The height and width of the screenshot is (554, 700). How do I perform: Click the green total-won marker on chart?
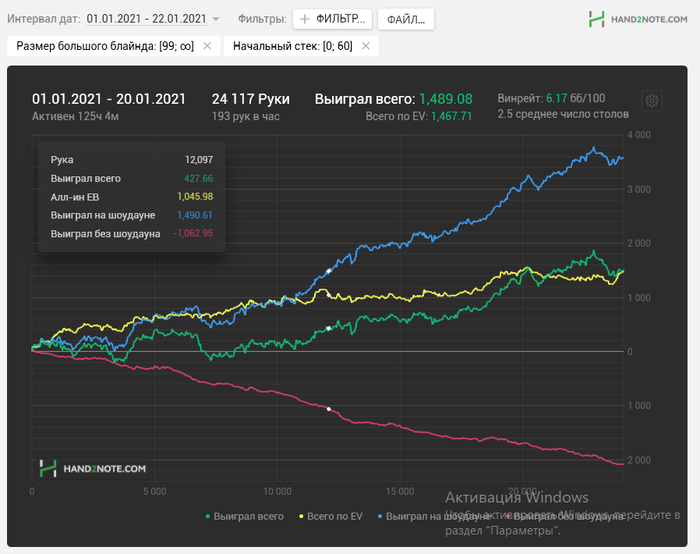click(329, 328)
